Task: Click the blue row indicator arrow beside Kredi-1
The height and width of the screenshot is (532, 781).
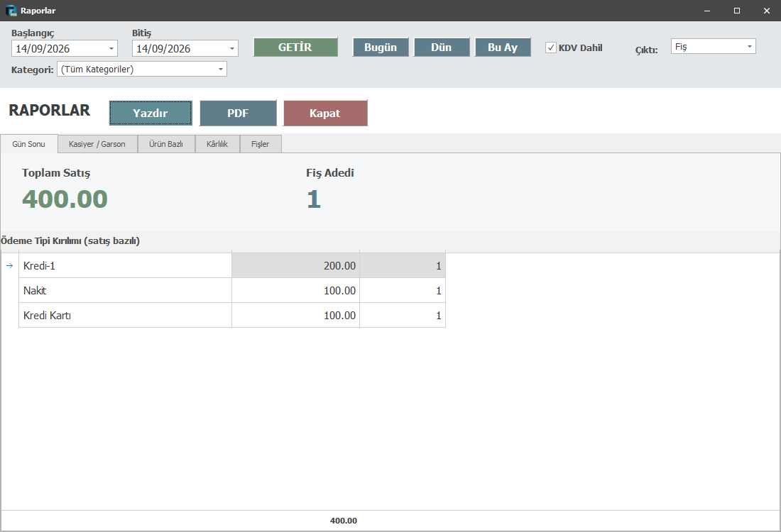Action: (9, 266)
